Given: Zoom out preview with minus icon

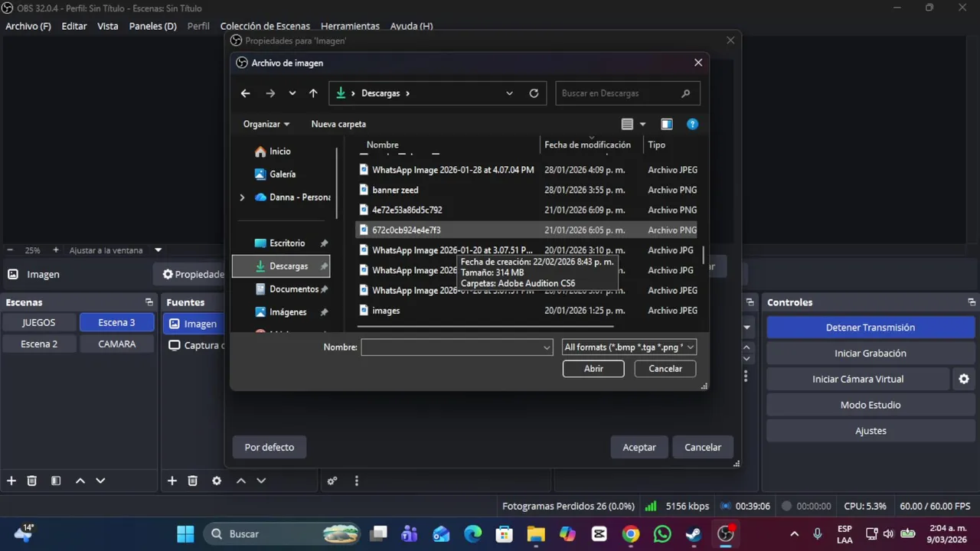Looking at the screenshot, I should pyautogui.click(x=10, y=250).
